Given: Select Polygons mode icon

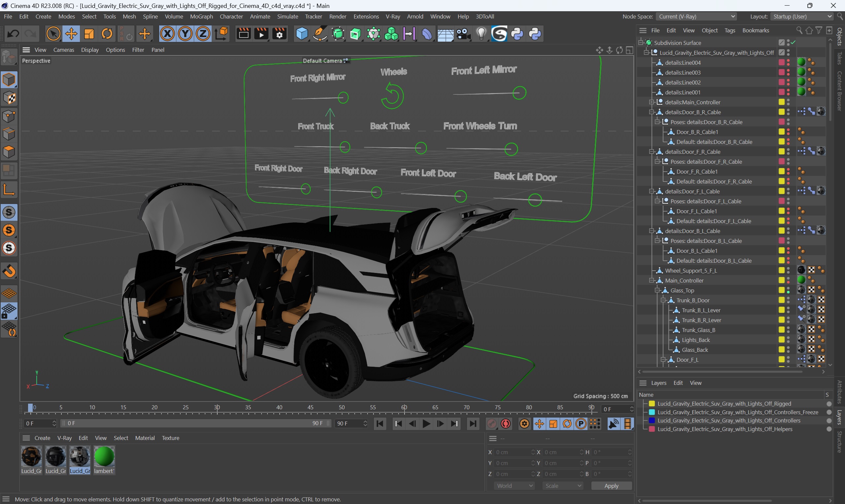Looking at the screenshot, I should [x=9, y=151].
